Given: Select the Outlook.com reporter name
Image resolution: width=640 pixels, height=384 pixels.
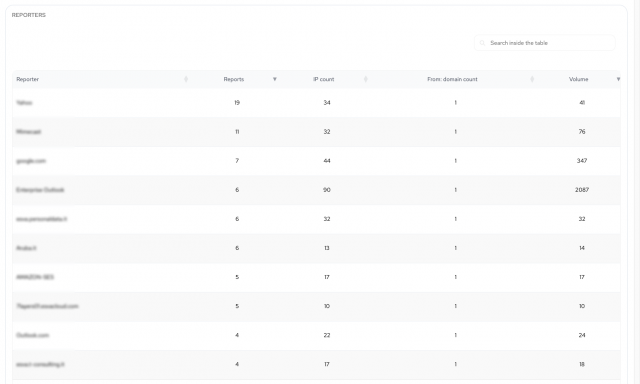Looking at the screenshot, I should pos(32,335).
